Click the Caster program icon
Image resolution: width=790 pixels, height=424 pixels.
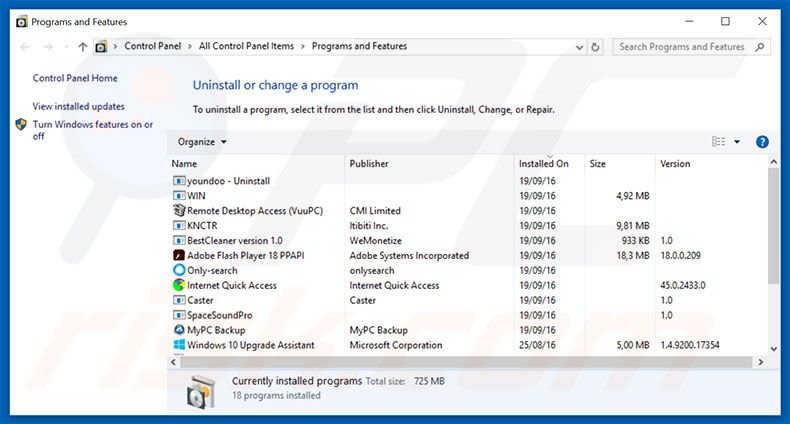pyautogui.click(x=179, y=300)
